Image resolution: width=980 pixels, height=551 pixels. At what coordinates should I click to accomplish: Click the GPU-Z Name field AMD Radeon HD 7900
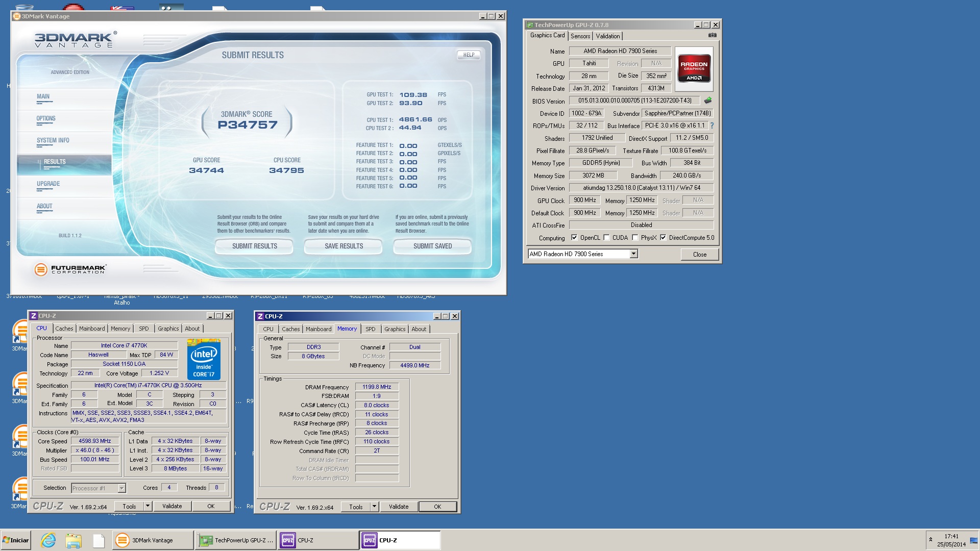[x=620, y=51]
